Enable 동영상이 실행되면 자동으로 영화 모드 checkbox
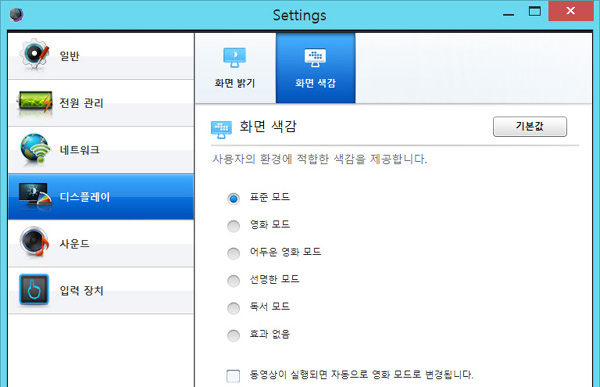This screenshot has width=600, height=387. [233, 376]
